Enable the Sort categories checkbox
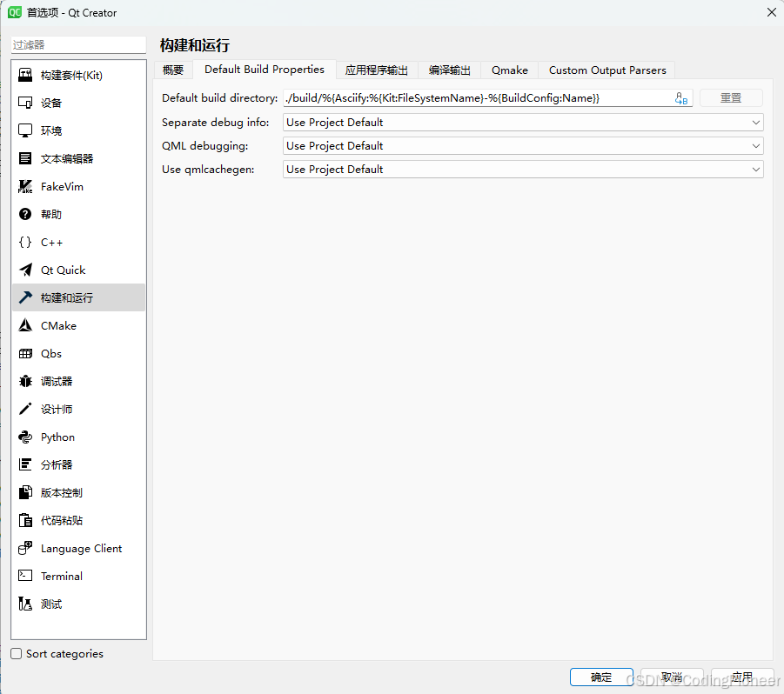This screenshot has width=784, height=694. click(x=17, y=653)
